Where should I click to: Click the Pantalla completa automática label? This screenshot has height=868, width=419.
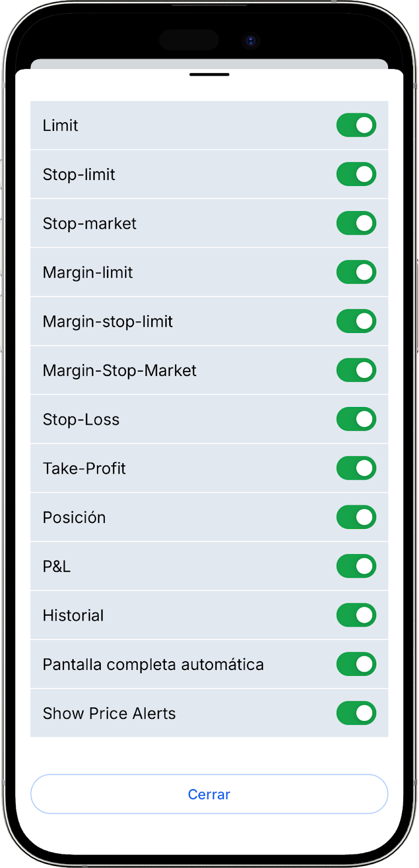[153, 664]
